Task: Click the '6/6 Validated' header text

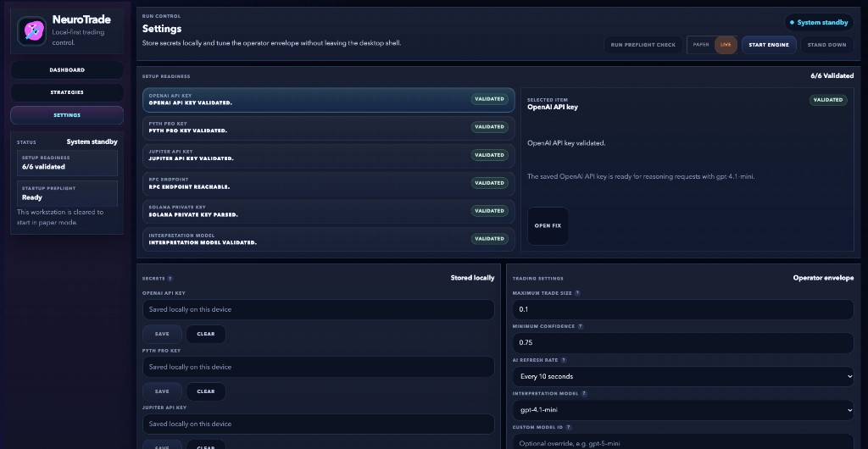Action: coord(832,75)
